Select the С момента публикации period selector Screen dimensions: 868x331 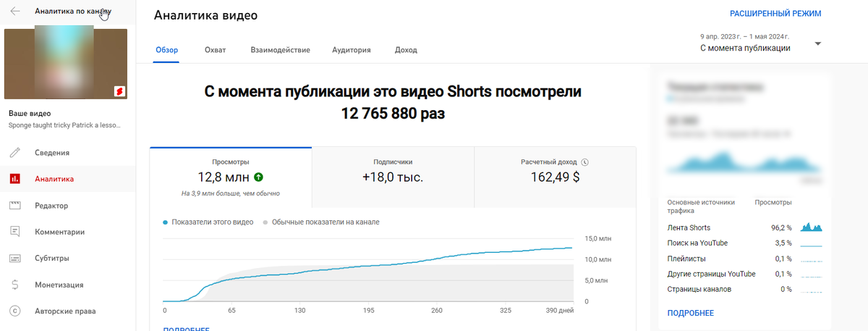pos(760,42)
